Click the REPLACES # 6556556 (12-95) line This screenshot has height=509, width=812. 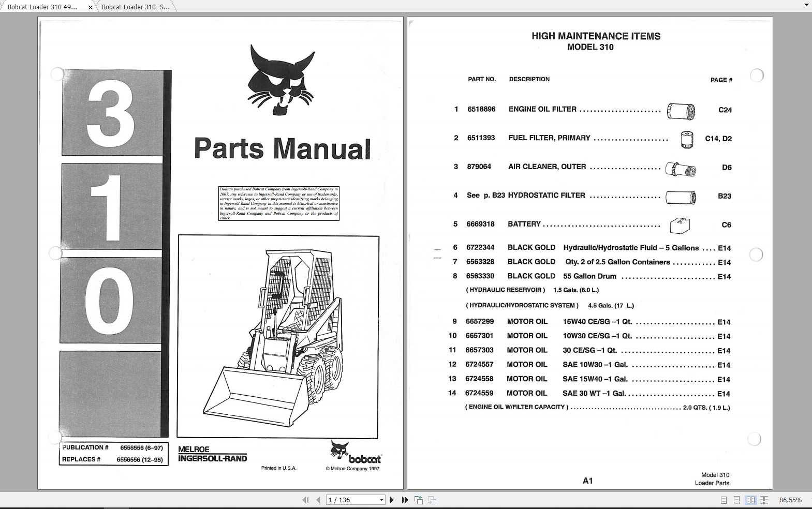point(113,459)
